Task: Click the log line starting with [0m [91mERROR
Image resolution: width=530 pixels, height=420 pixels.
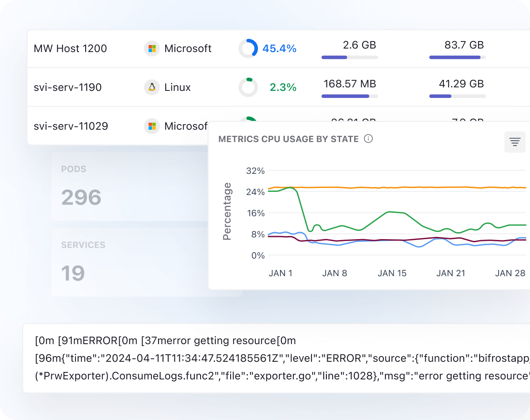Action: coord(165,341)
